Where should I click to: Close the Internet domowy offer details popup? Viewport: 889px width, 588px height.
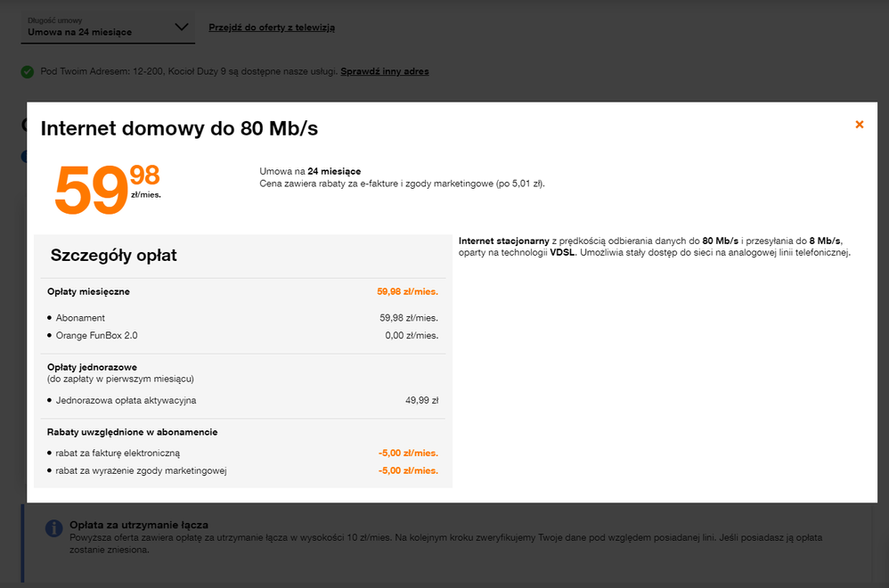tap(859, 125)
